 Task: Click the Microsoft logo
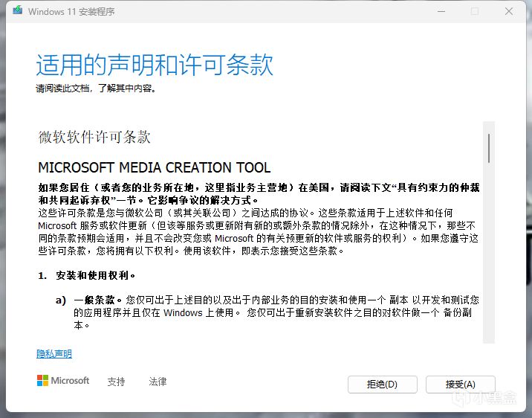click(63, 381)
